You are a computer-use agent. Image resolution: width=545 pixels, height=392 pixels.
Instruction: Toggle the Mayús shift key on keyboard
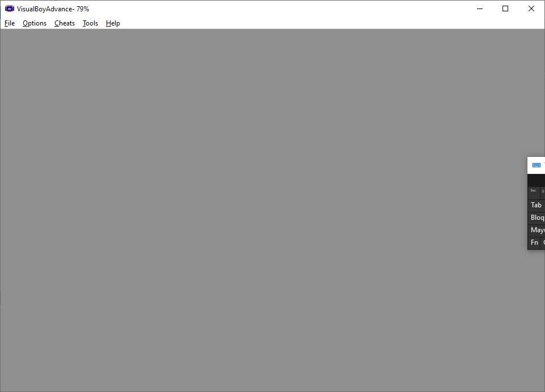[x=537, y=230]
